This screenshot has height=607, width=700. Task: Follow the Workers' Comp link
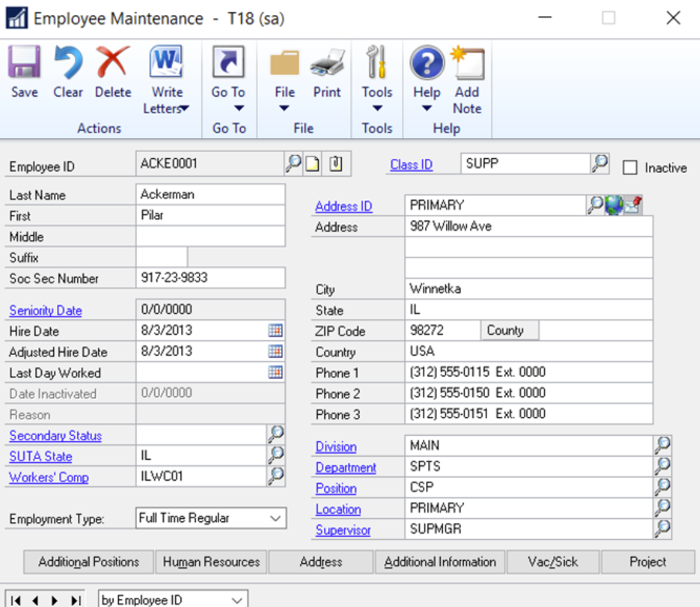click(49, 477)
